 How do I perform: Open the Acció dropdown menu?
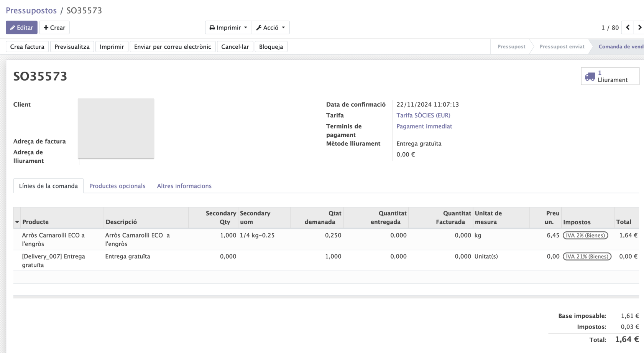(x=271, y=28)
